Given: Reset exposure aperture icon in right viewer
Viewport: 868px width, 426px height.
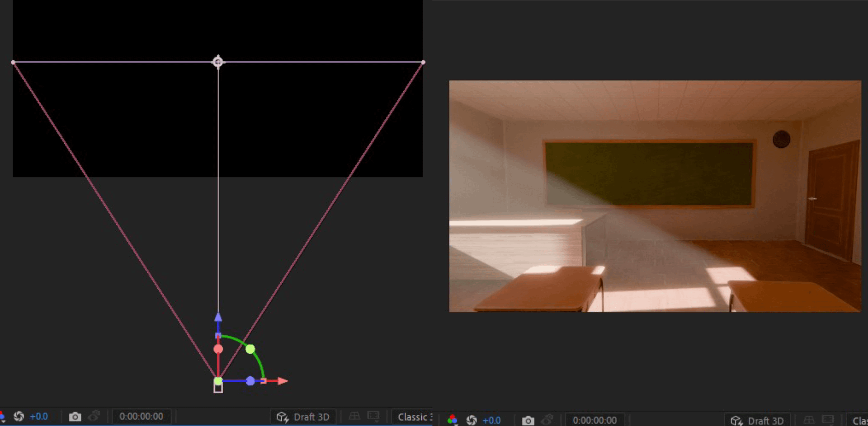Looking at the screenshot, I should coord(472,421).
